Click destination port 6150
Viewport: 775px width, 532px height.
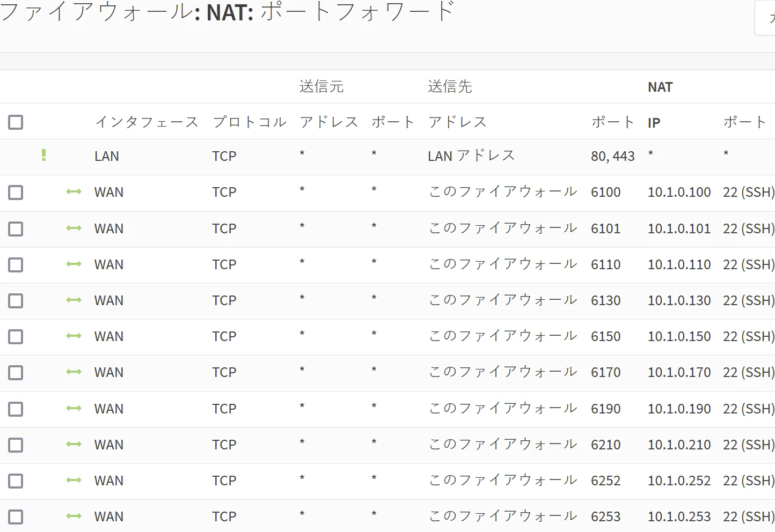(x=605, y=336)
